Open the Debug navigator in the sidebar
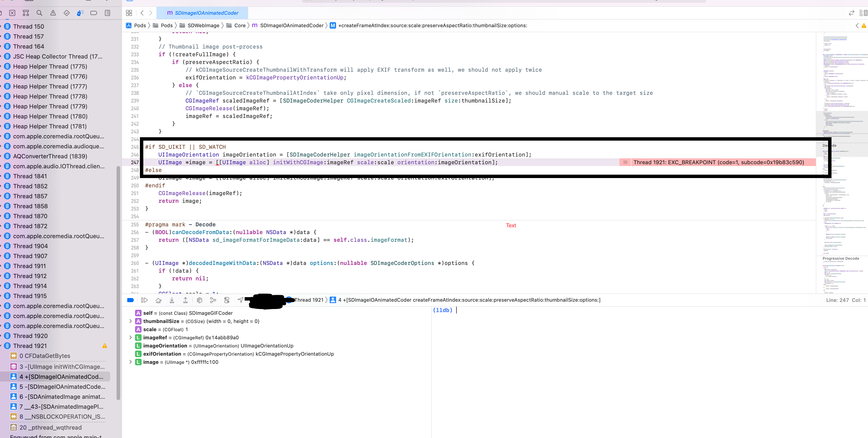This screenshot has width=868, height=438. pos(80,13)
